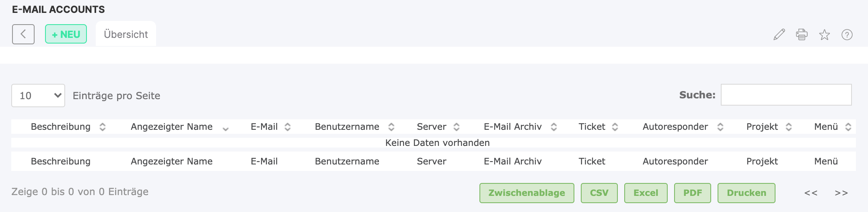This screenshot has height=212, width=868.
Task: Sort table by E-Mail Archiv column
Action: point(554,127)
